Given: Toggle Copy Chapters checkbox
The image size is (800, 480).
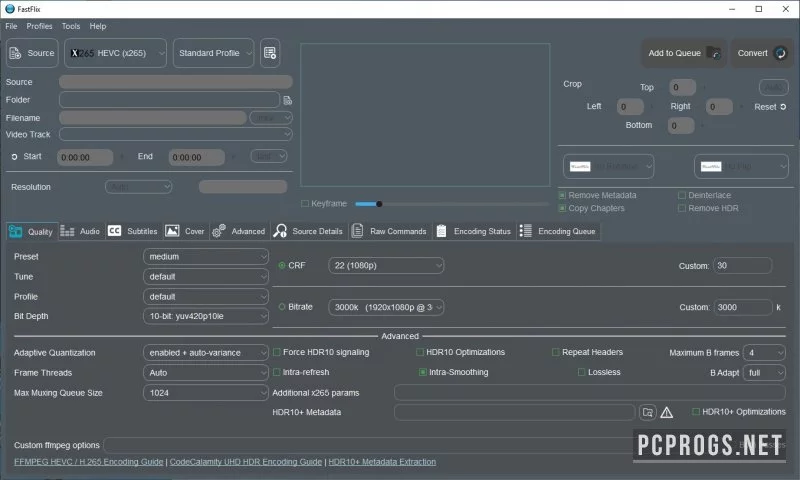Looking at the screenshot, I should pos(562,208).
